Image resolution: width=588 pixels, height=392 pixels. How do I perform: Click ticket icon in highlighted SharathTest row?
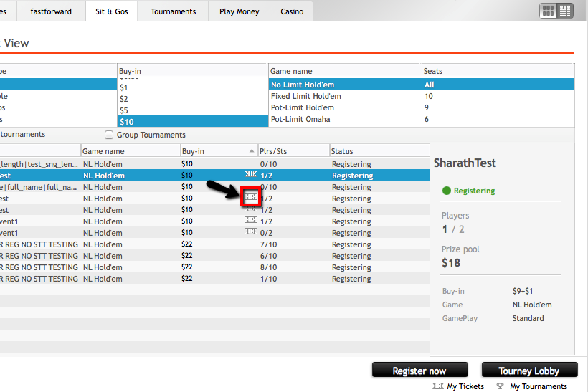click(x=251, y=174)
